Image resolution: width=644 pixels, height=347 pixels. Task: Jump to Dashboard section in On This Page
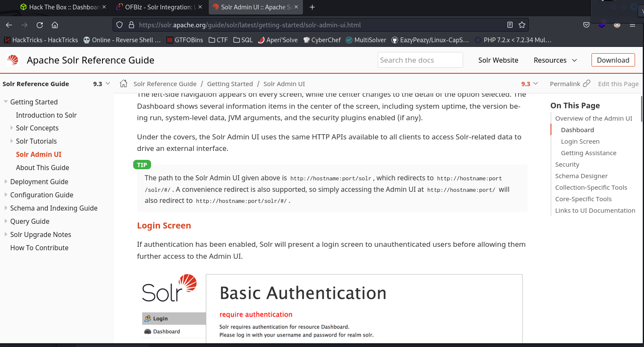(x=577, y=130)
